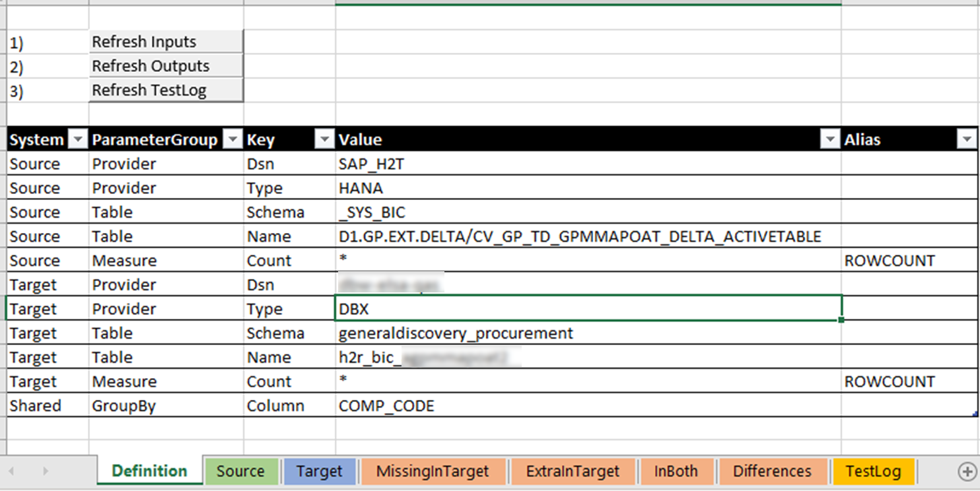The image size is (980, 491).
Task: Select the DBX value cell
Action: click(588, 309)
